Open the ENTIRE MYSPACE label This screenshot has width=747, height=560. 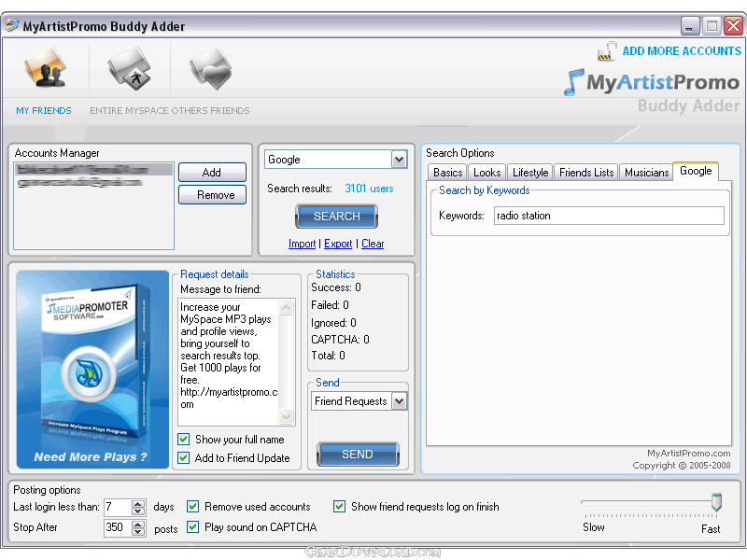point(129,110)
